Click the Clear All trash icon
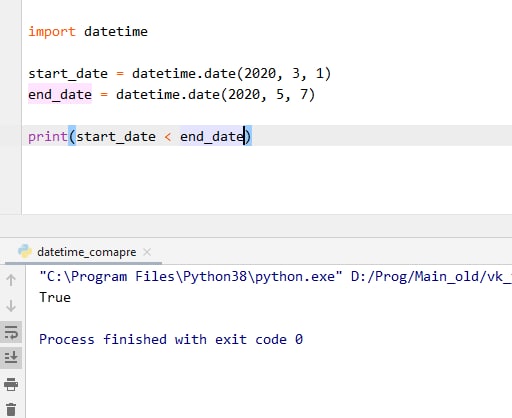The width and height of the screenshot is (512, 418). click(11, 409)
